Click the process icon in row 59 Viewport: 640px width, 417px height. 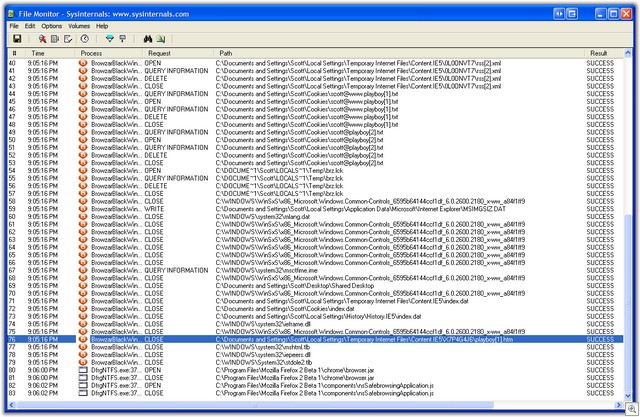[x=83, y=208]
